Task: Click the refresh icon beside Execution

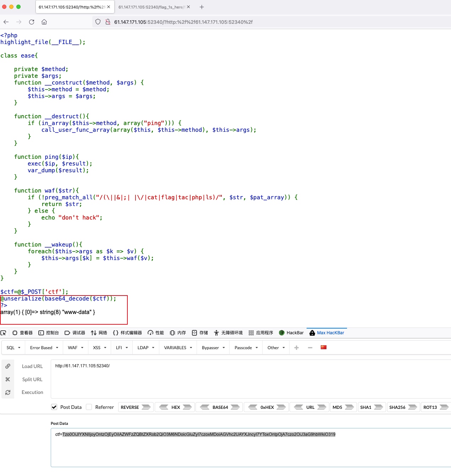Action: [8, 392]
